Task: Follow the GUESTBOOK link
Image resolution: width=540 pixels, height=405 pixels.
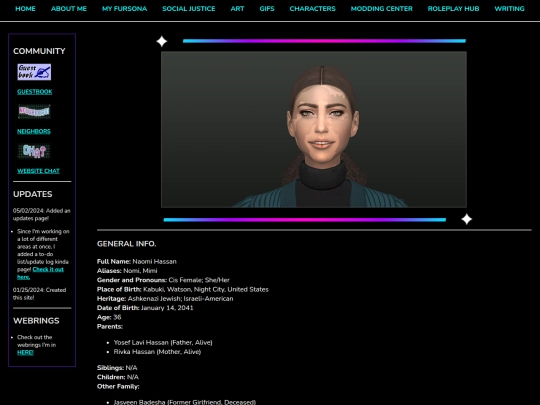Action: (x=35, y=92)
